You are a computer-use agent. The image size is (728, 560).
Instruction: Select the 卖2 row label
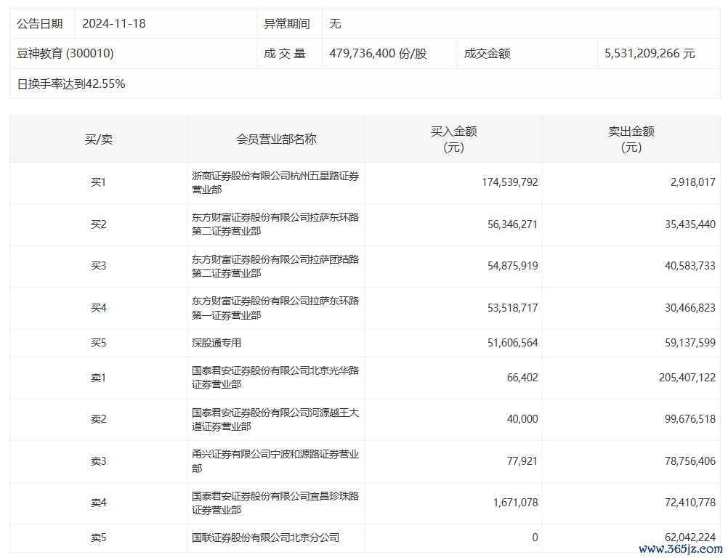click(98, 419)
